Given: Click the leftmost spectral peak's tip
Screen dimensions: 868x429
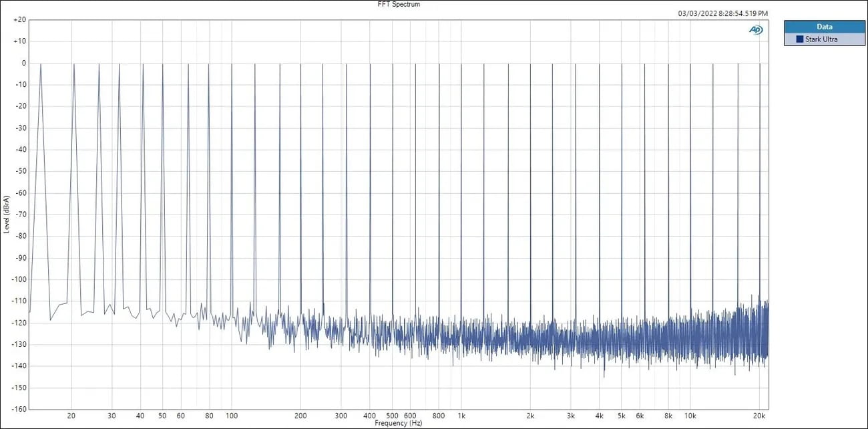Looking at the screenshot, I should 41,64.
